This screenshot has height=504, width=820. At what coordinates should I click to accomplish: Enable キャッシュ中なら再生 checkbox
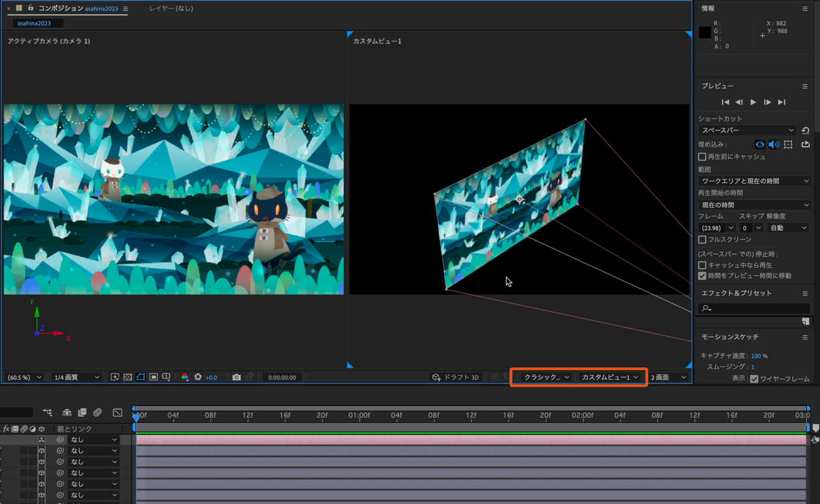tap(702, 265)
